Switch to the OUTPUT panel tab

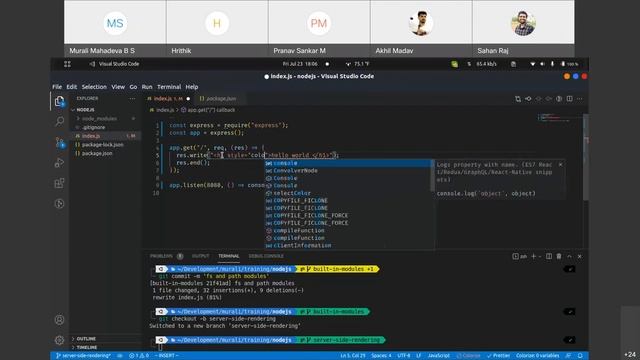200,256
